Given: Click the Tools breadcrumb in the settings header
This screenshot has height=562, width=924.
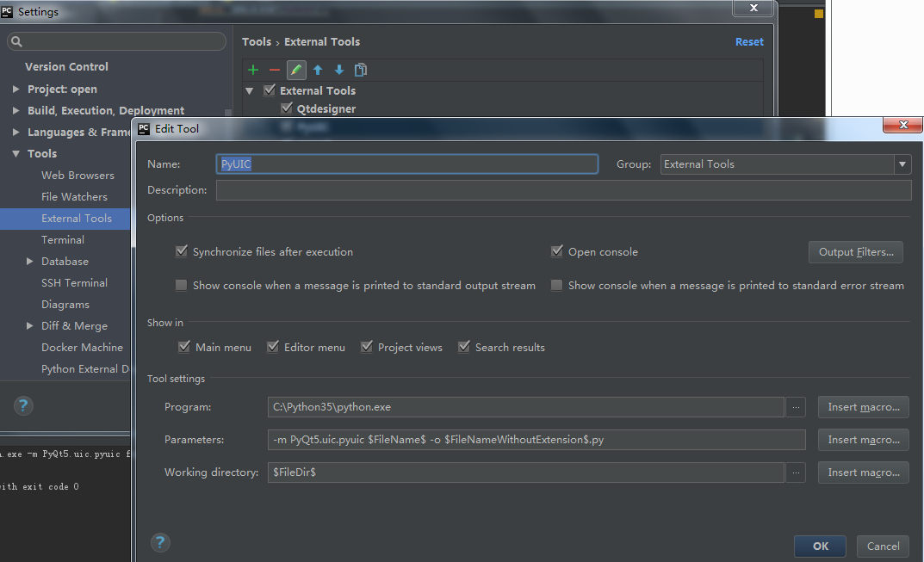Looking at the screenshot, I should pyautogui.click(x=257, y=42).
